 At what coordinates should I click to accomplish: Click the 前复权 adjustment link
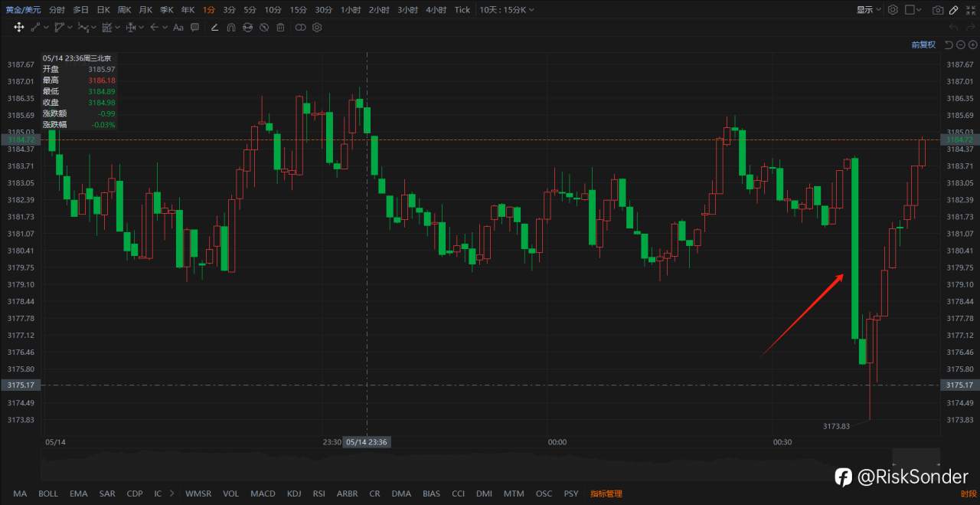[x=923, y=44]
